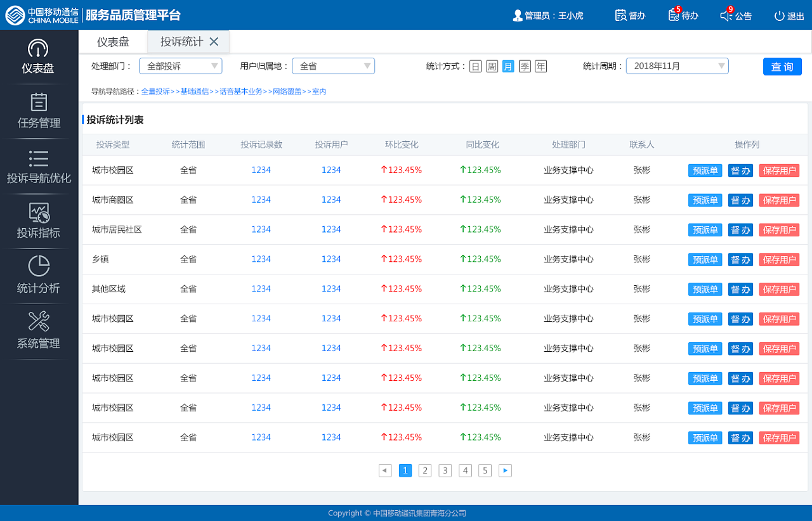This screenshot has height=521, width=812.
Task: Click the 服务品质管理平台 title
Action: [x=133, y=15]
